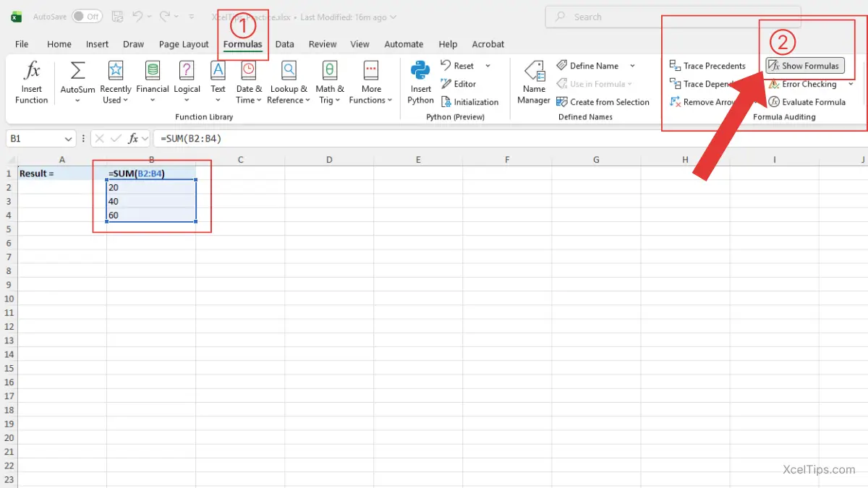Select the Financial functions icon

(152, 71)
